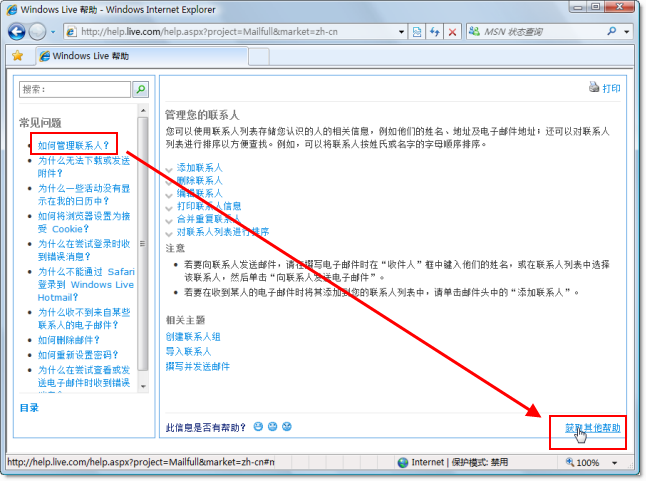
Task: Expand the 打印联系人信息 section
Action: tap(209, 206)
